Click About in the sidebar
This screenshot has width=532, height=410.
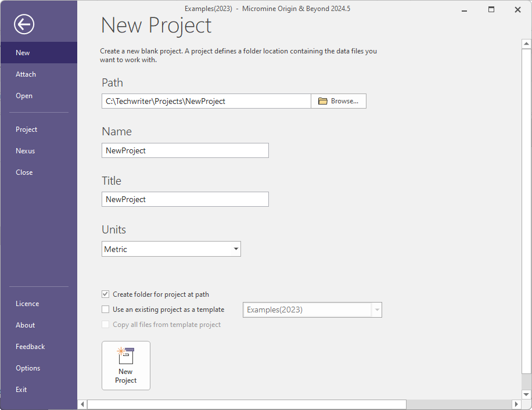(25, 325)
